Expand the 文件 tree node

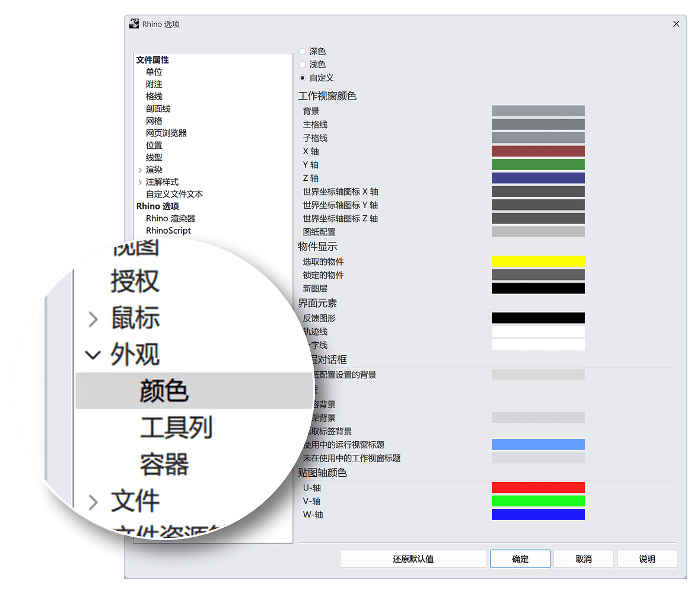[93, 501]
